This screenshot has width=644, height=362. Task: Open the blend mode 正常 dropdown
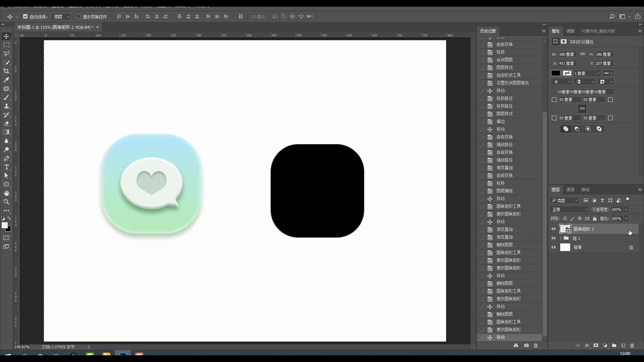[x=570, y=209]
